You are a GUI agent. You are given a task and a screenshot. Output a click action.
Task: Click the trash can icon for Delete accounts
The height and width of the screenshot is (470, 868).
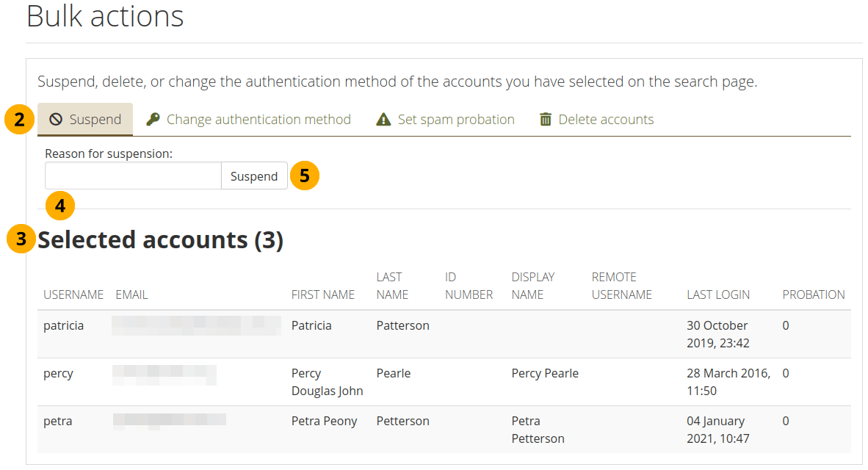[546, 120]
